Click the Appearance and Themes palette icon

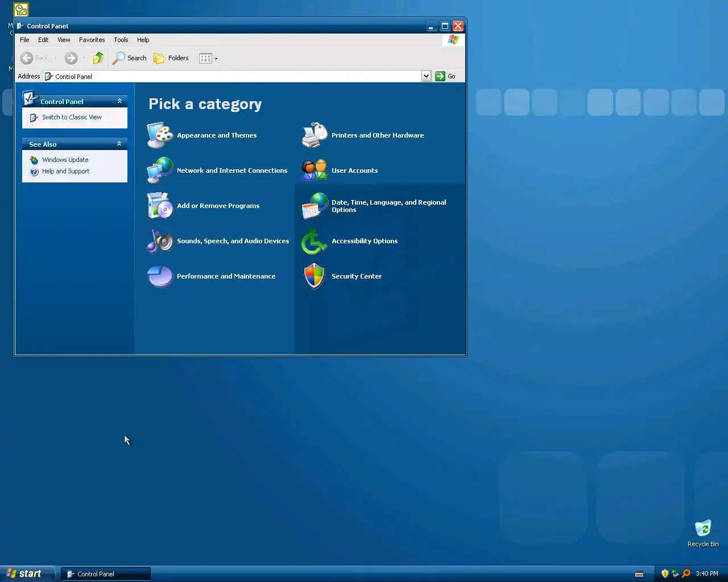160,135
